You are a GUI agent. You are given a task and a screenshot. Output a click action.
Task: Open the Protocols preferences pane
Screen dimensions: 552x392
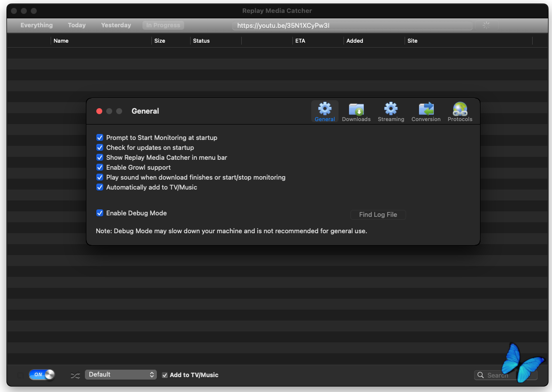(x=460, y=112)
